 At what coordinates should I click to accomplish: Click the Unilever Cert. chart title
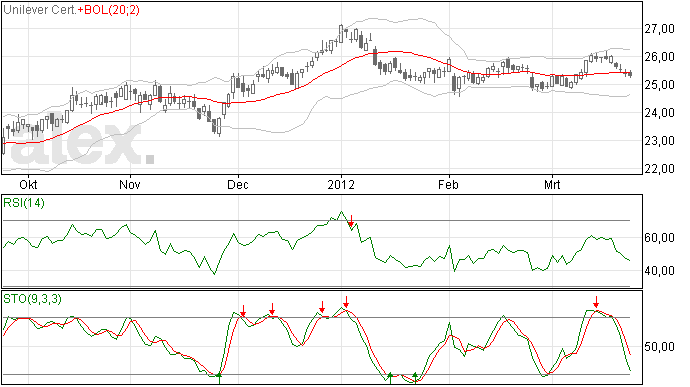40,10
